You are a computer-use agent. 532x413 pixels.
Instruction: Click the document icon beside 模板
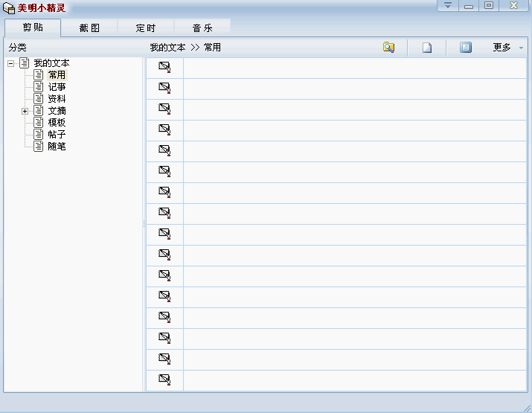39,123
